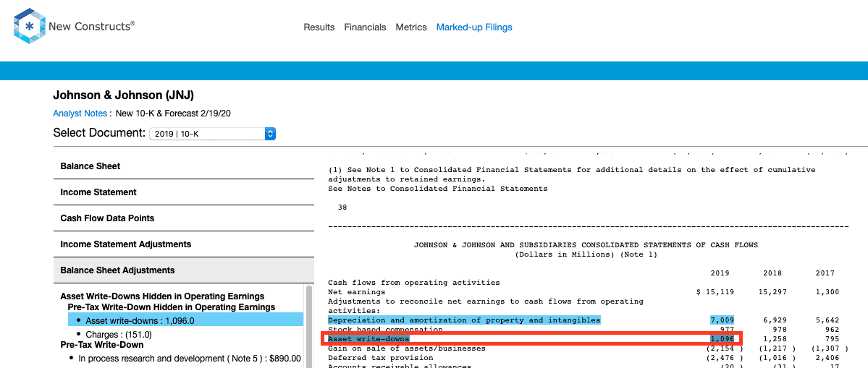Click the Stock based compensation line
The image size is (868, 368).
coord(385,330)
